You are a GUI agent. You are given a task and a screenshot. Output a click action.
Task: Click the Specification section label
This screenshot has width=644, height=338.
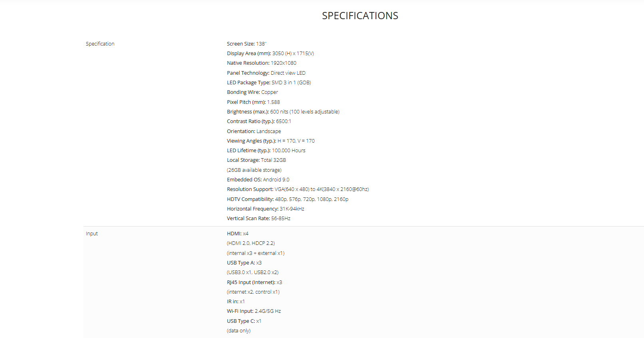click(100, 44)
